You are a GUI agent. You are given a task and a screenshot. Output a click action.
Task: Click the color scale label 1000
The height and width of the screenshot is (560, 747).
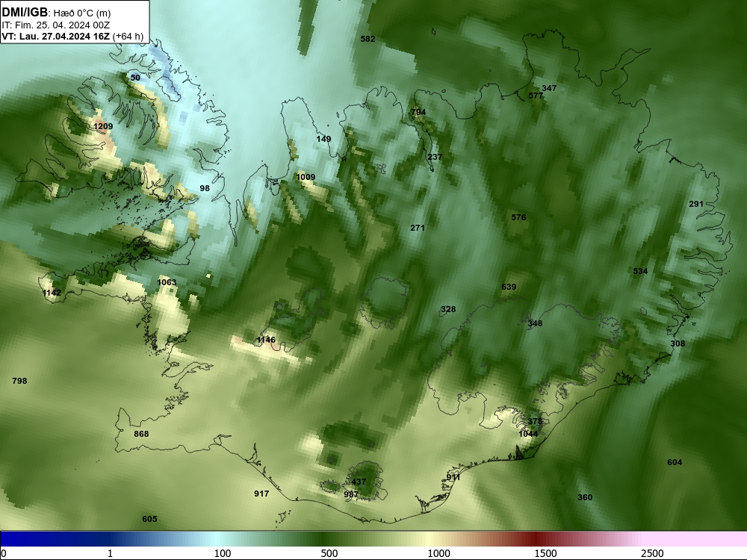[x=438, y=553]
